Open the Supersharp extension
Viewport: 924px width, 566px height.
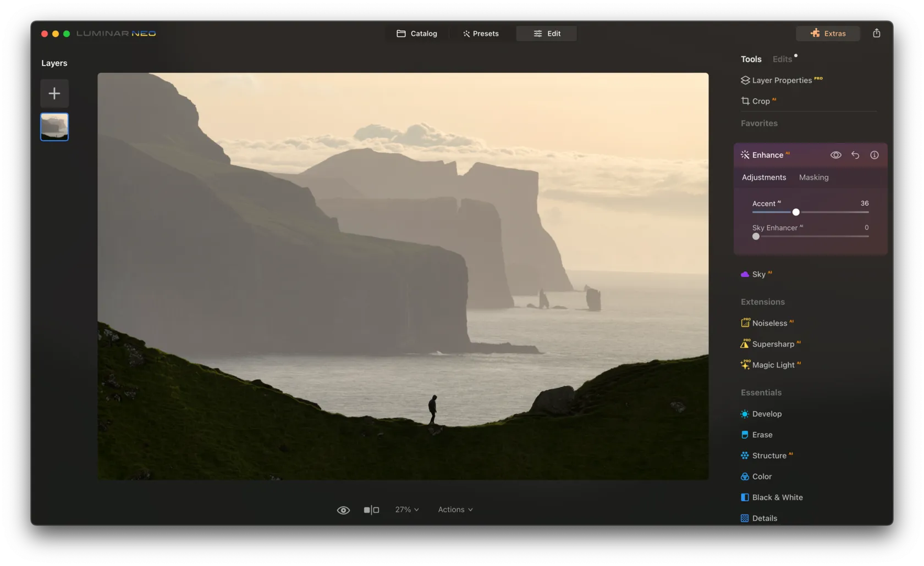tap(772, 344)
